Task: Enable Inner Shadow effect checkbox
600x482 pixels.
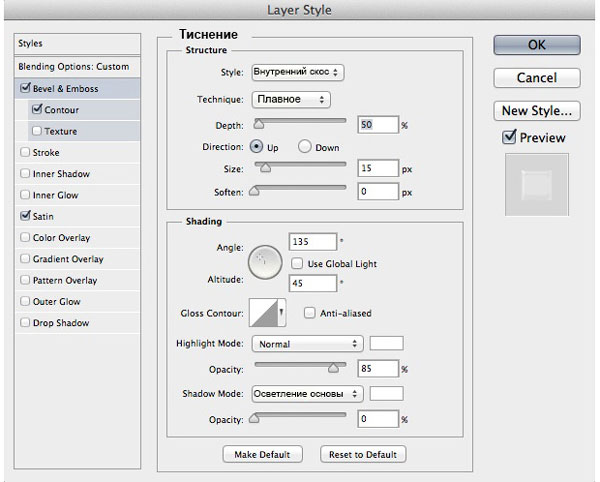Action: click(25, 174)
